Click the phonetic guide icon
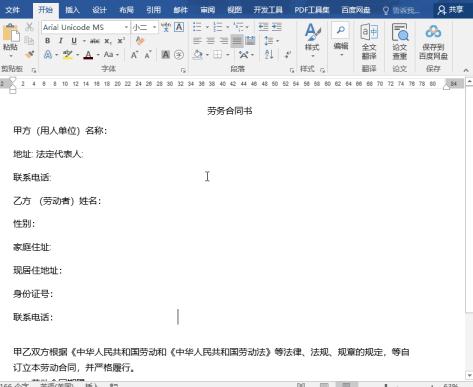 point(166,27)
